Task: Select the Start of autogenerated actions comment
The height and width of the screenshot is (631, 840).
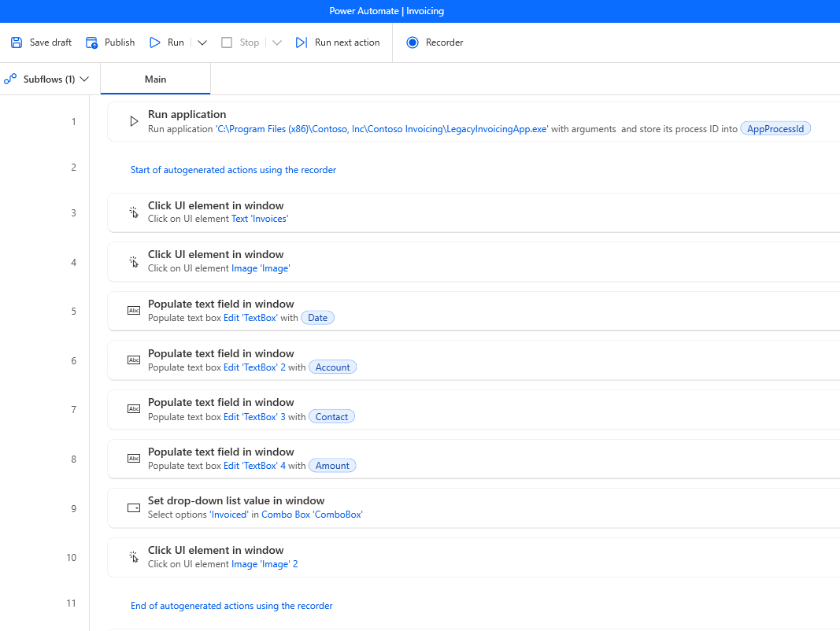Action: [x=233, y=170]
